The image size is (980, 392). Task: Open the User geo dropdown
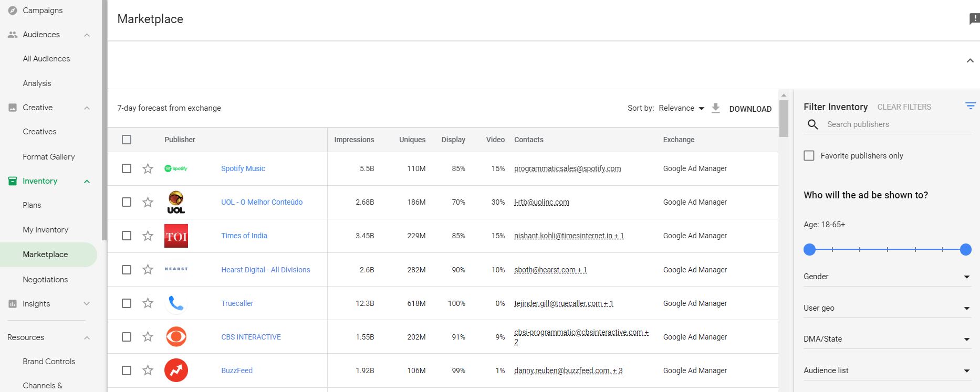pyautogui.click(x=887, y=308)
